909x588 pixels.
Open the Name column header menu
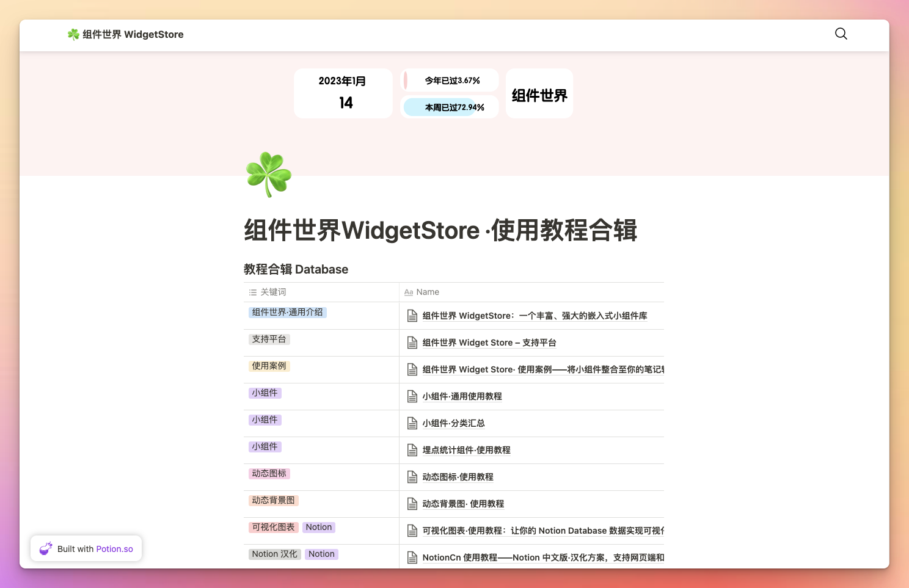pyautogui.click(x=428, y=292)
